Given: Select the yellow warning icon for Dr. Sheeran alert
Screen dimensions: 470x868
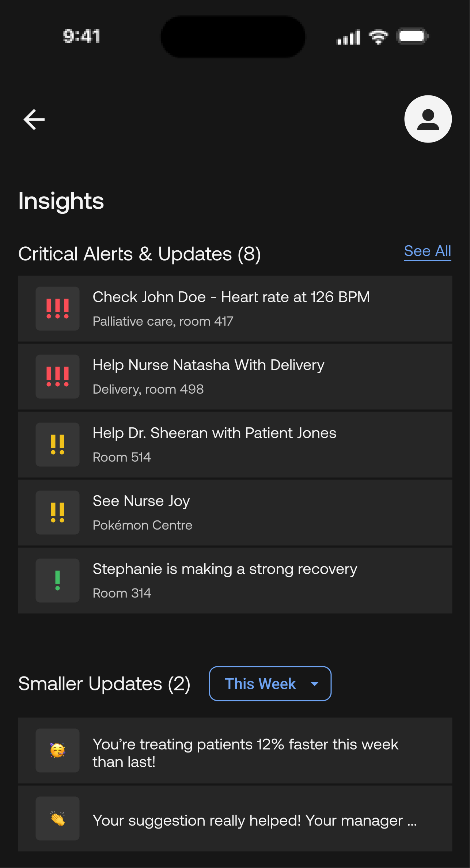Looking at the screenshot, I should click(57, 444).
